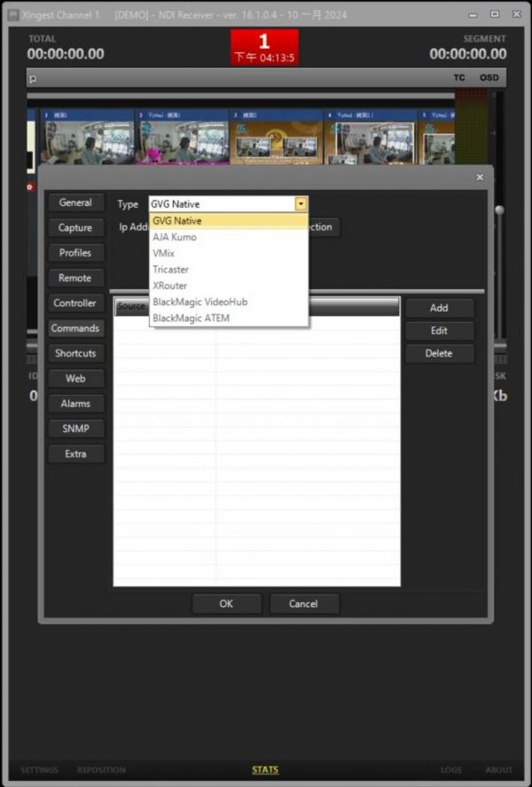Click the Delete button

point(439,353)
